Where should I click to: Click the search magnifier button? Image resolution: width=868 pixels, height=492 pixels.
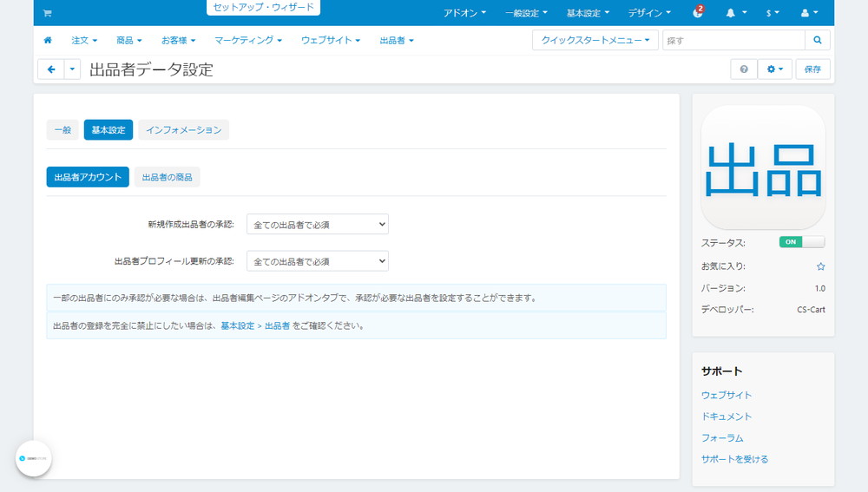pos(817,40)
